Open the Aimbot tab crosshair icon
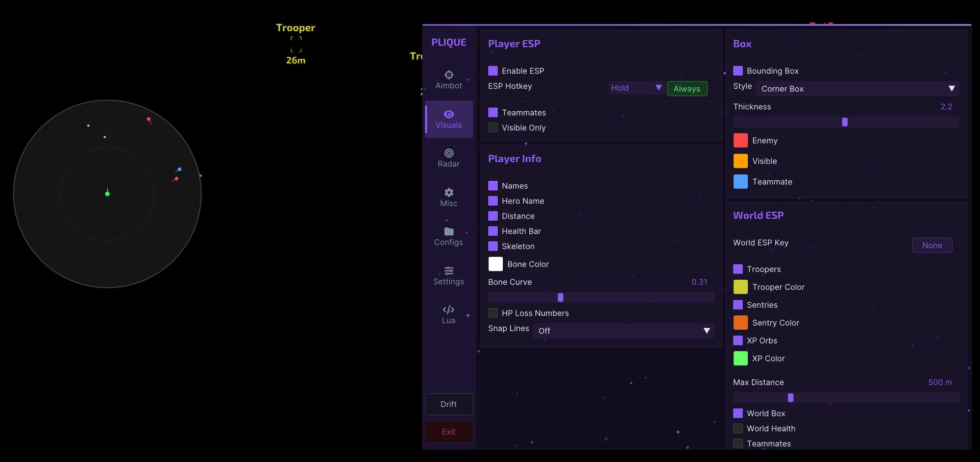 click(449, 75)
